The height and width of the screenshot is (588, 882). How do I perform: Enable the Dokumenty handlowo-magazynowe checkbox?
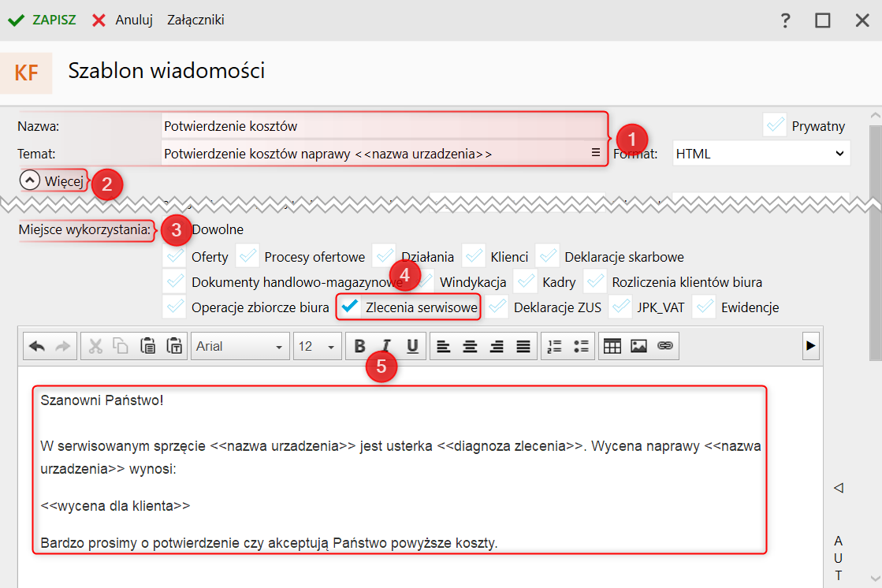(175, 281)
